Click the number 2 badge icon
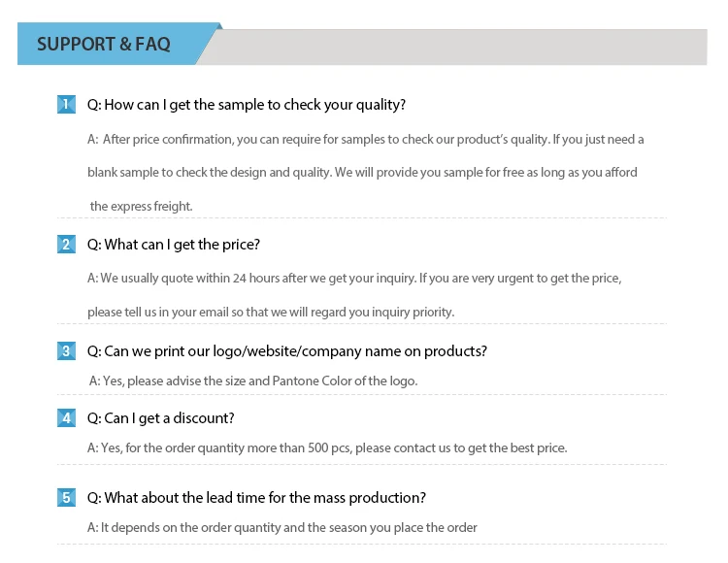Image resolution: width=728 pixels, height=563 pixels. tap(66, 245)
